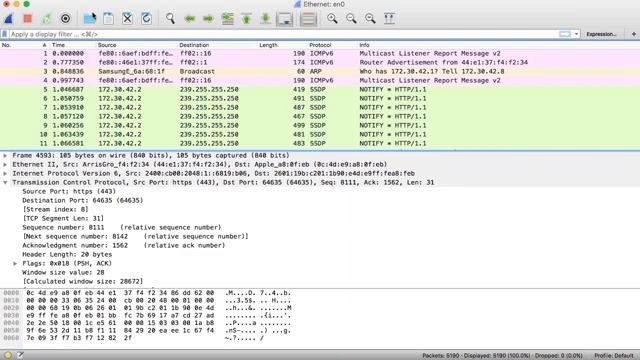Select packet 4 at time 0.997743
Viewport: 640px width, 360px height.
point(320,80)
